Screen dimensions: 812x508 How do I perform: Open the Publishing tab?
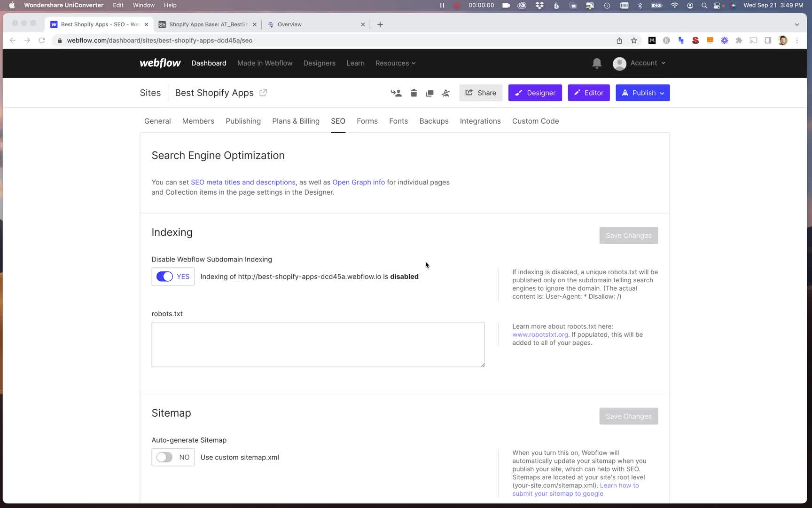(243, 121)
